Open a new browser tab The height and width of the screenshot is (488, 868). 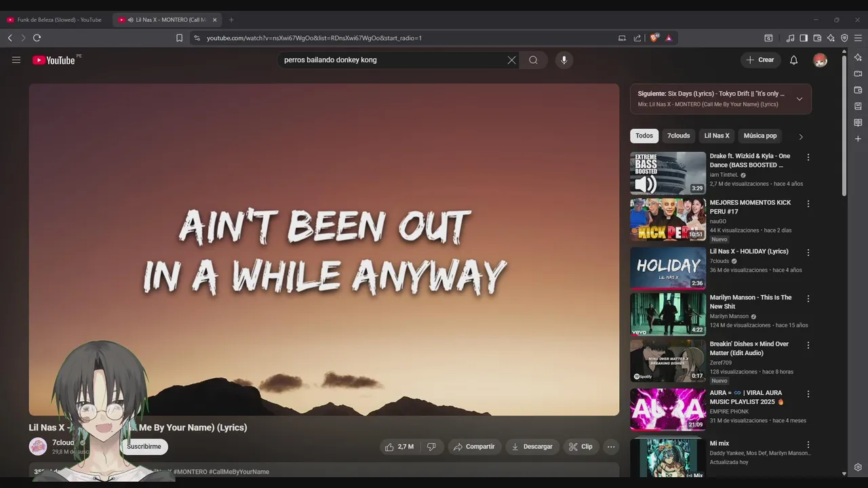[x=231, y=20]
